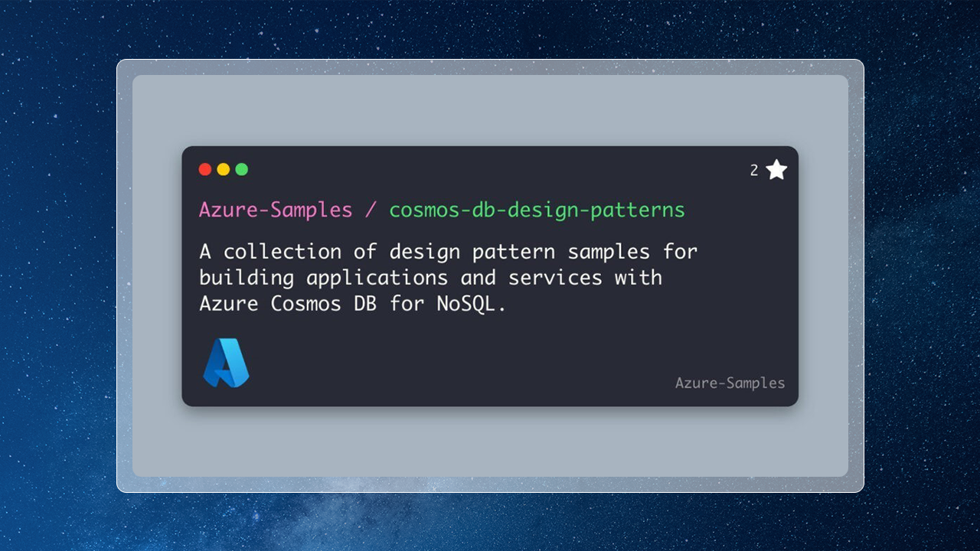The height and width of the screenshot is (551, 980).
Task: Open the green cosmos-db-design-patterns repository name
Action: (x=537, y=210)
